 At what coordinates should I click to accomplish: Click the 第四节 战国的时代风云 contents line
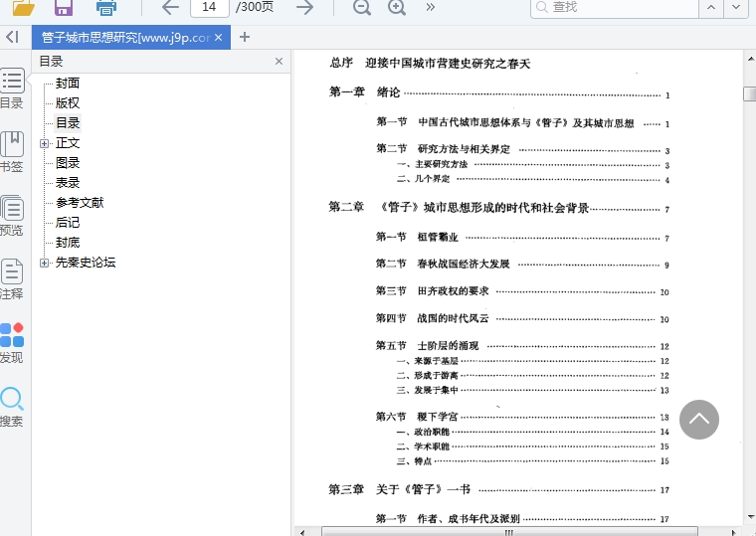coord(522,318)
